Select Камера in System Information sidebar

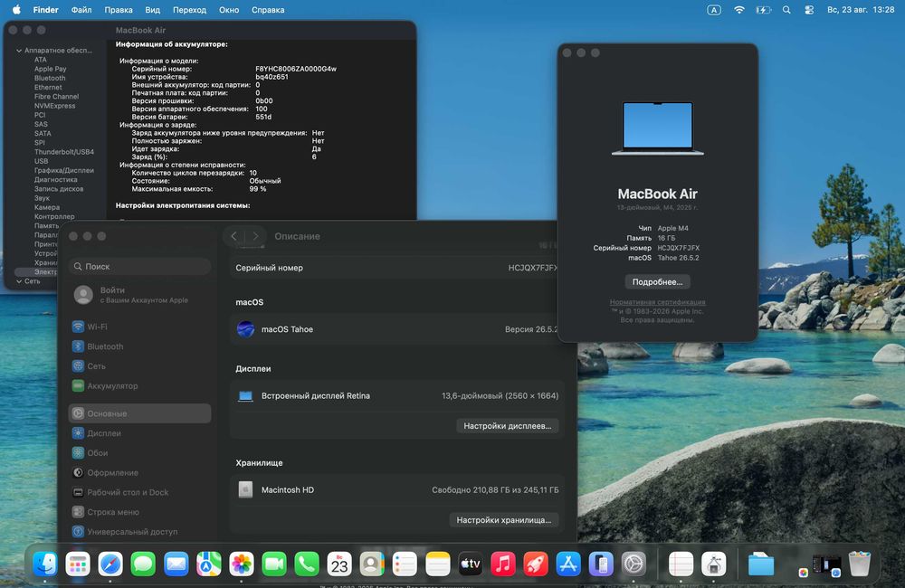tap(47, 207)
